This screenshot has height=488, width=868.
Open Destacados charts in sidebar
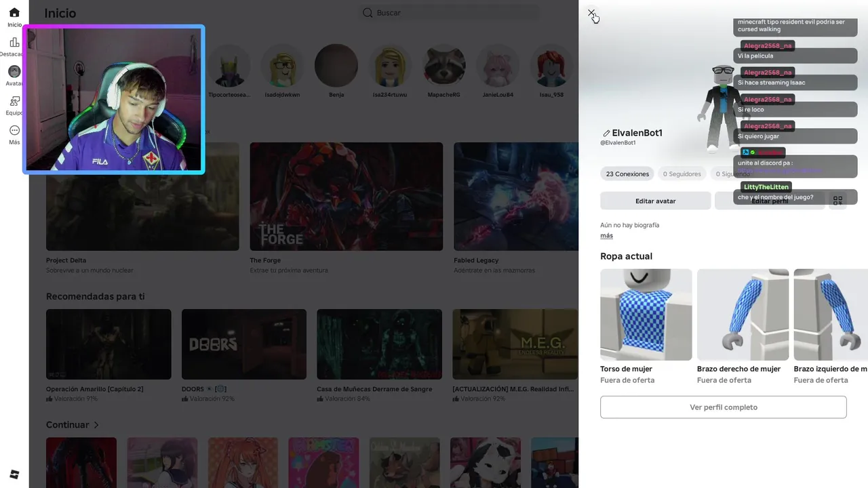click(x=14, y=47)
